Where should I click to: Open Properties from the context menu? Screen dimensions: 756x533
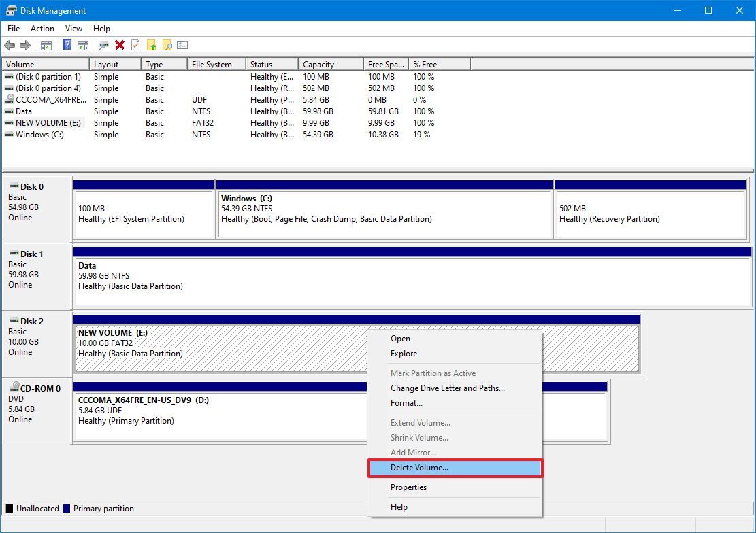(408, 487)
